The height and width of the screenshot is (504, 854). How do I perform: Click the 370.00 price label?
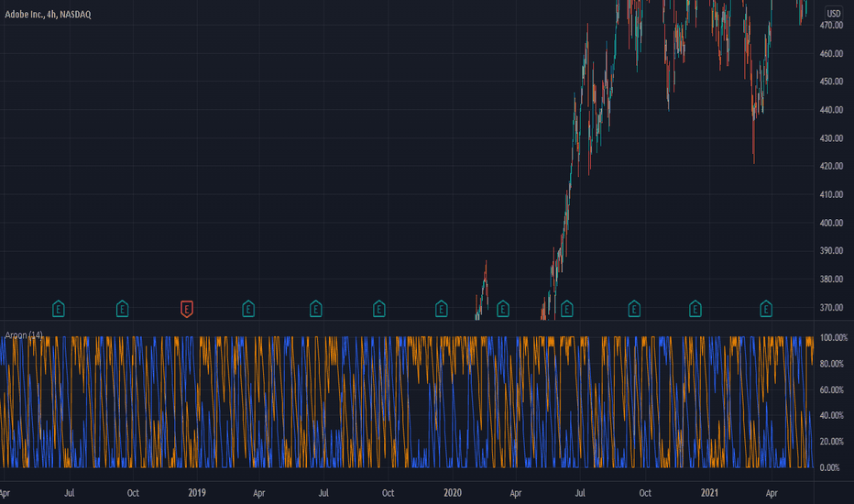click(831, 307)
